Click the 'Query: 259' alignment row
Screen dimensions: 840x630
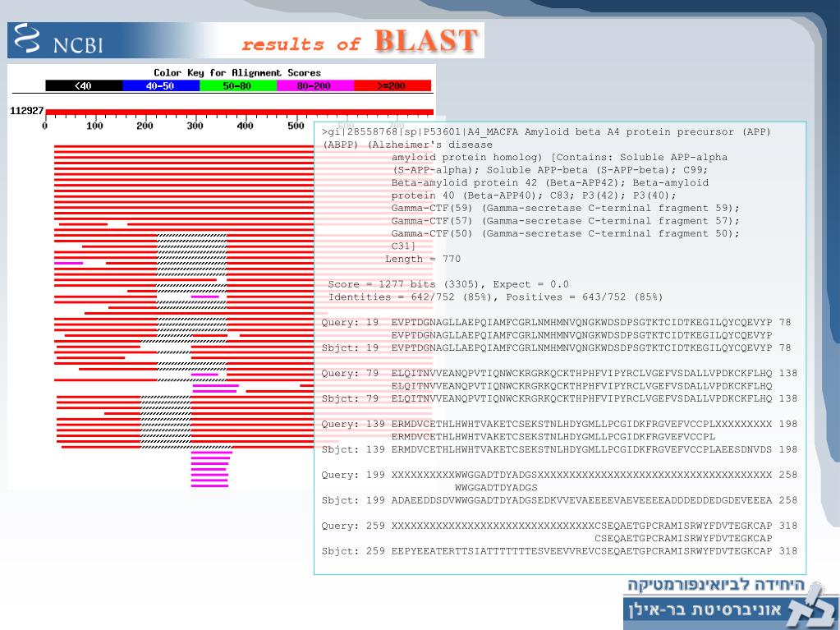(x=559, y=526)
